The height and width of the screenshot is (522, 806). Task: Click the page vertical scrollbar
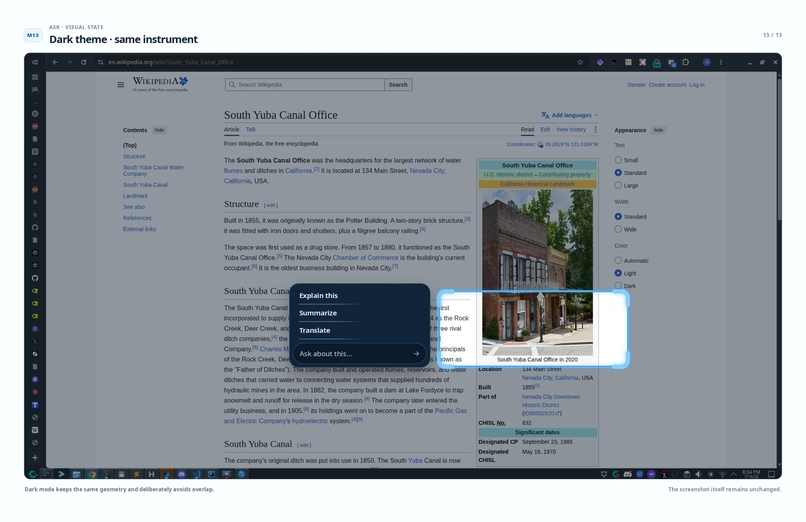[x=779, y=149]
